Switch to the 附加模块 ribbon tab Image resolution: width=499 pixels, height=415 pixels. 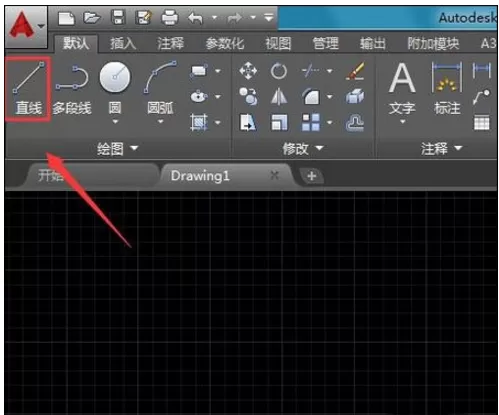433,43
